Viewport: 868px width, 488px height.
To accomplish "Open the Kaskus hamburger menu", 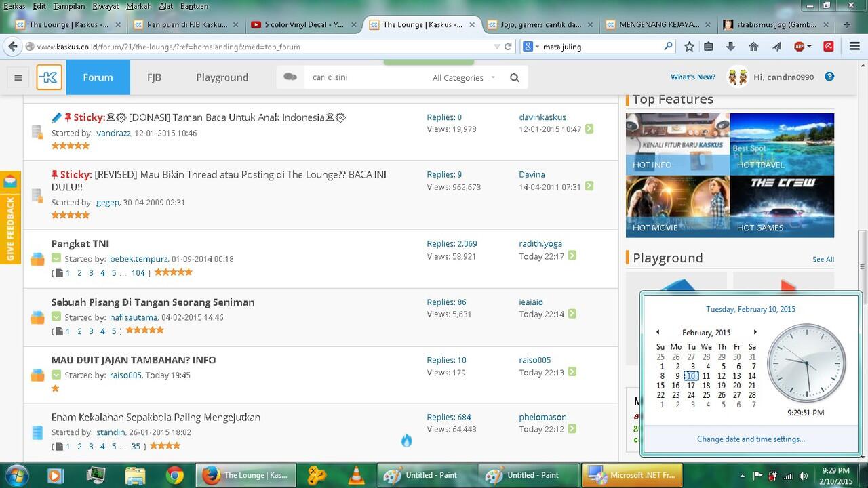I will coord(18,77).
